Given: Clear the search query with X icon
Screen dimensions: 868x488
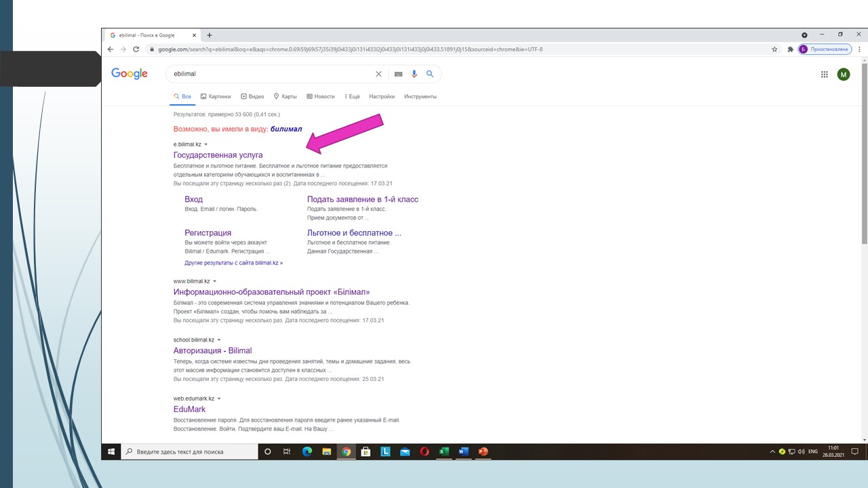Looking at the screenshot, I should pyautogui.click(x=378, y=74).
